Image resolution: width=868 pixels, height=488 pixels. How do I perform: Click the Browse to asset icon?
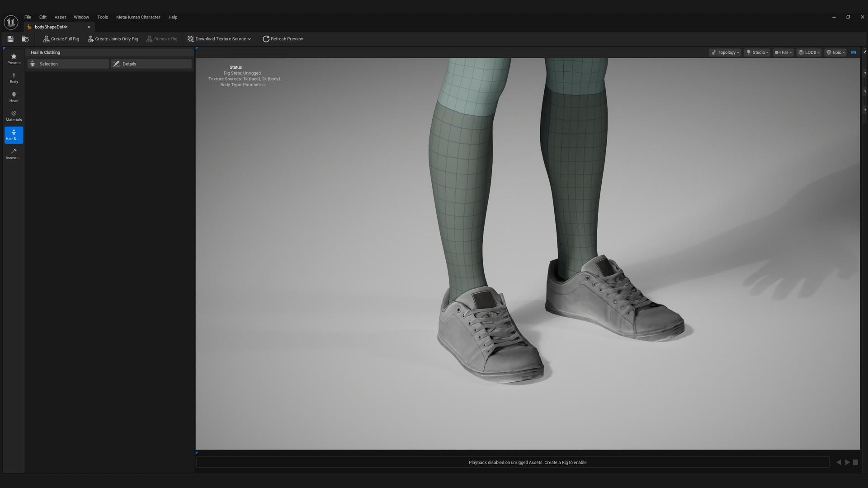(25, 39)
